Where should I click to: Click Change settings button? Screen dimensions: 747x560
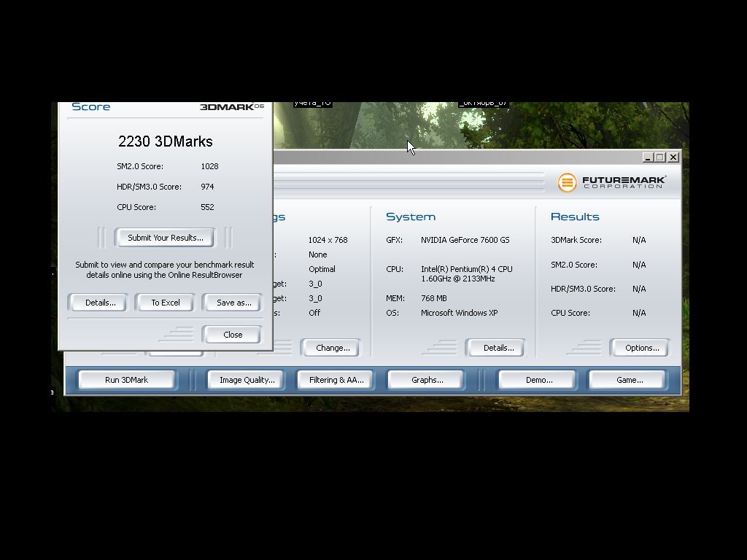[x=331, y=348]
